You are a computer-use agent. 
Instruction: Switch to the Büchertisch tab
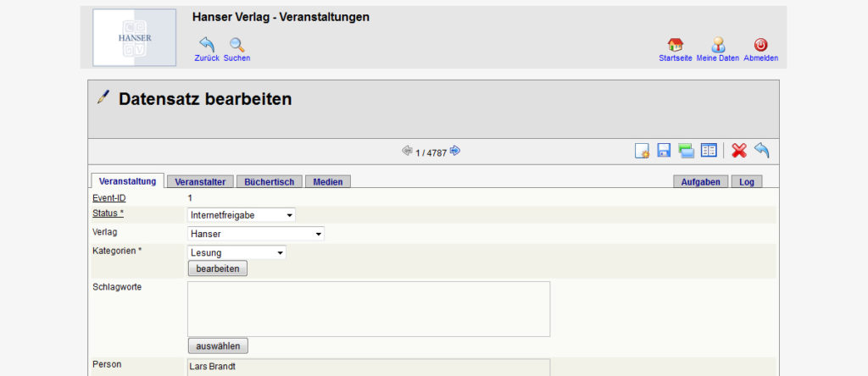[x=269, y=181]
